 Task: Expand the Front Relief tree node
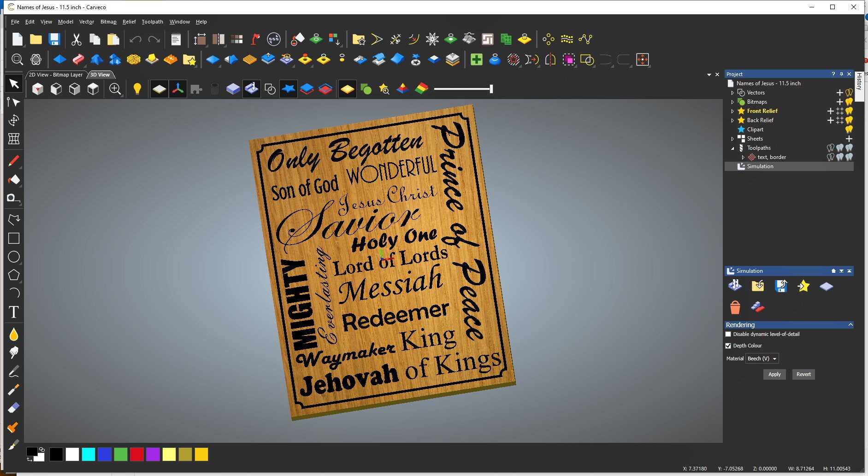tap(732, 111)
